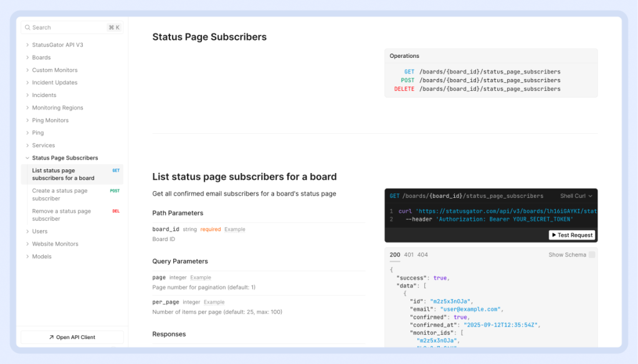This screenshot has width=638, height=364.
Task: Expand the Website Monitors section
Action: point(27,244)
